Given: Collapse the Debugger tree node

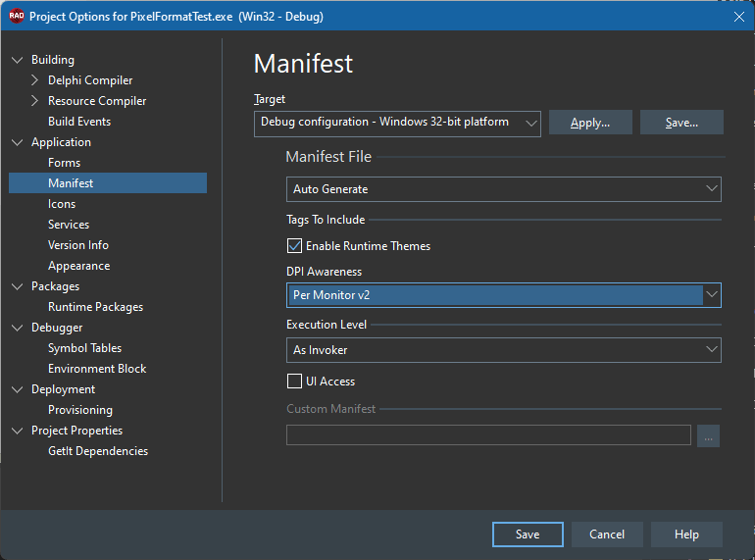Looking at the screenshot, I should click(18, 328).
